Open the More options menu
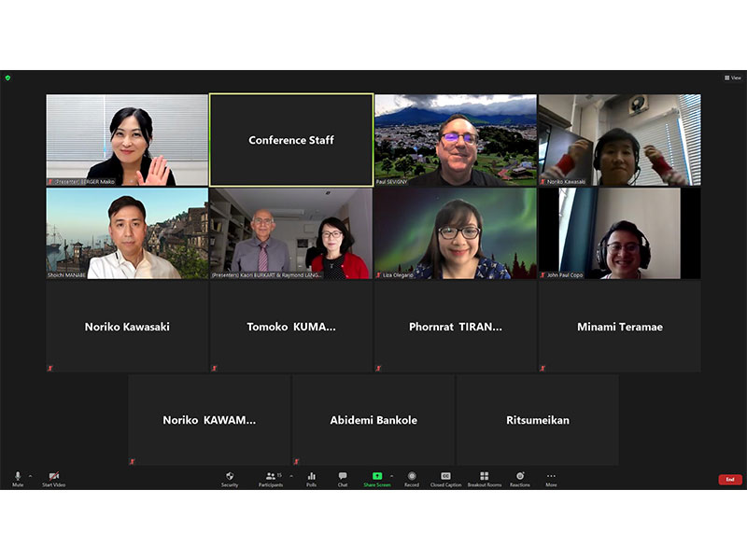The width and height of the screenshot is (747, 560). (x=551, y=477)
